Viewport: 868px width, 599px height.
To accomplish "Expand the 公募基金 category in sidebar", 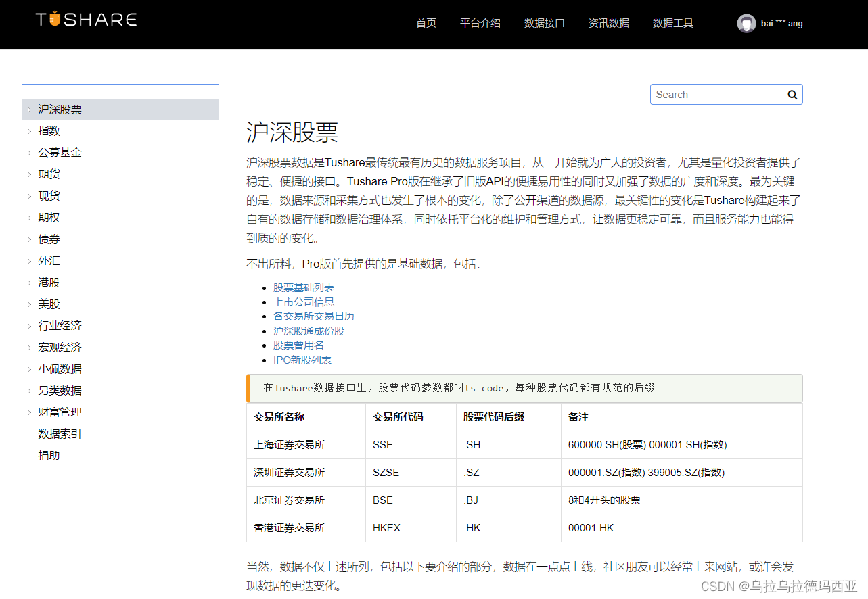I will [x=30, y=152].
